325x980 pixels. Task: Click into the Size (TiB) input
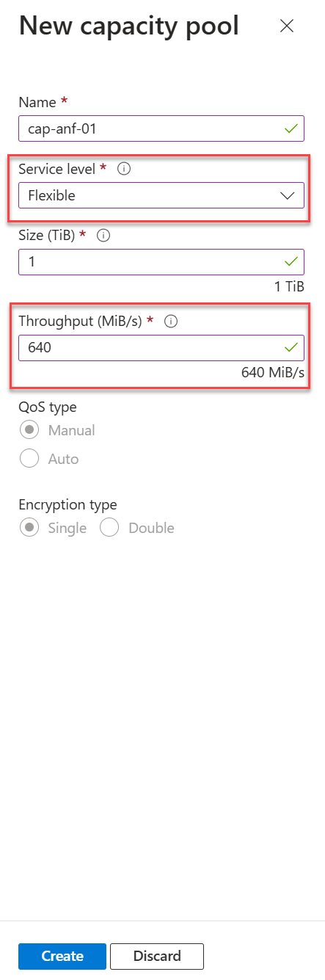click(x=161, y=261)
